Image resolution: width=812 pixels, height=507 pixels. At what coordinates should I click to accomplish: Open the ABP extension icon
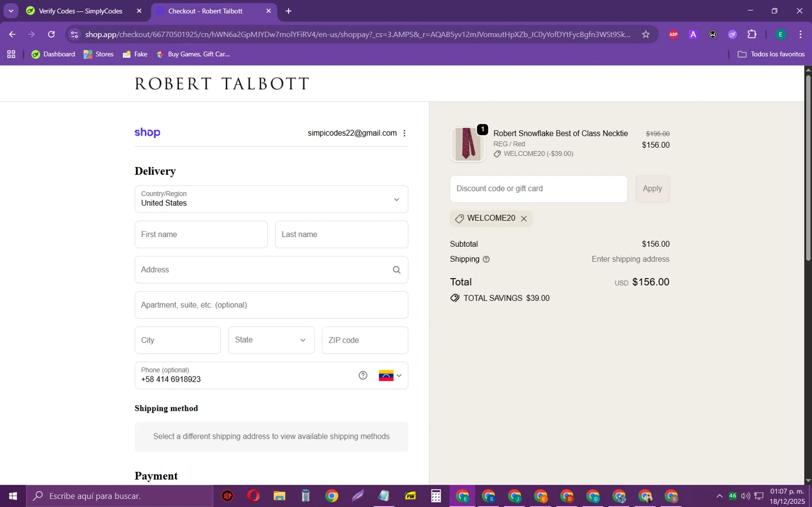click(x=673, y=34)
